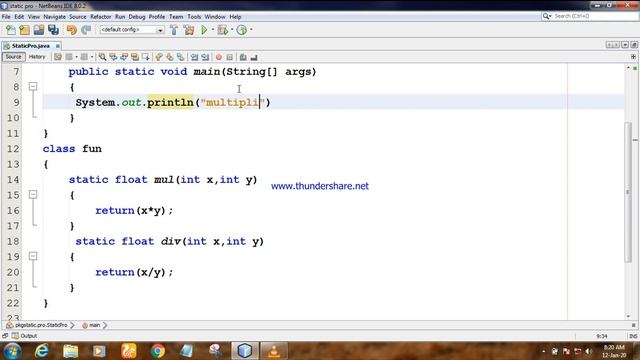Collapse the div method fold at line 19
Image resolution: width=640 pixels, height=360 pixels.
point(33,256)
